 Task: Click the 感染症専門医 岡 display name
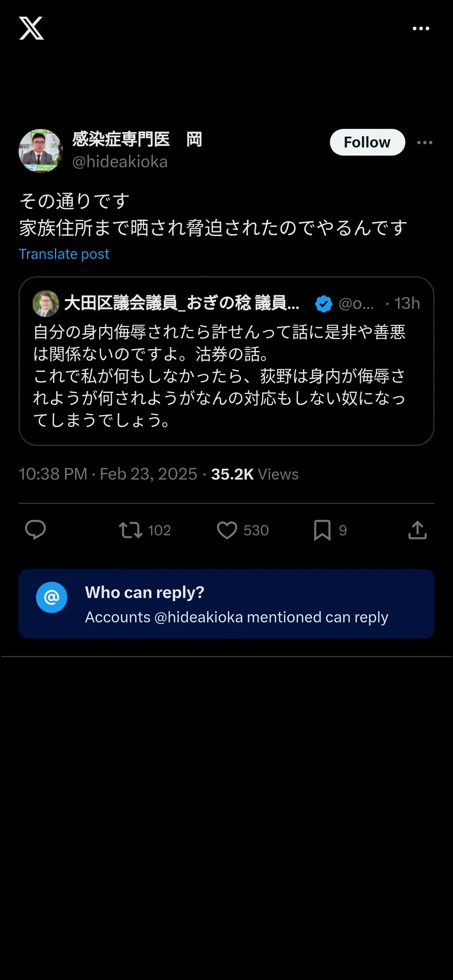tap(137, 139)
